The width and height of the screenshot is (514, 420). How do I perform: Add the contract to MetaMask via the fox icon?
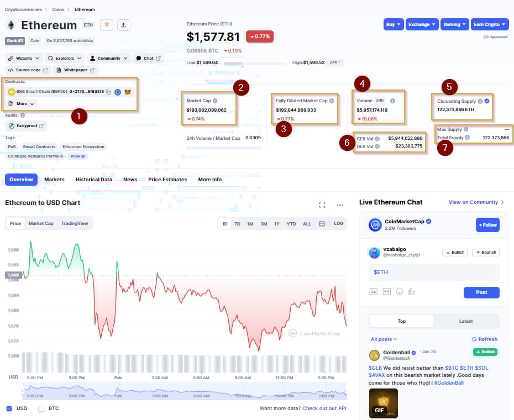pos(128,92)
